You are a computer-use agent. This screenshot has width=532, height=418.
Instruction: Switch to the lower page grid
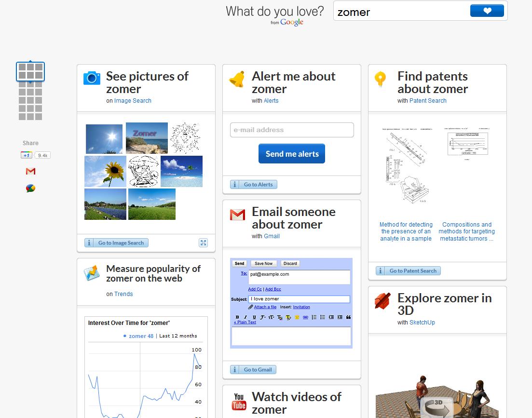30,104
